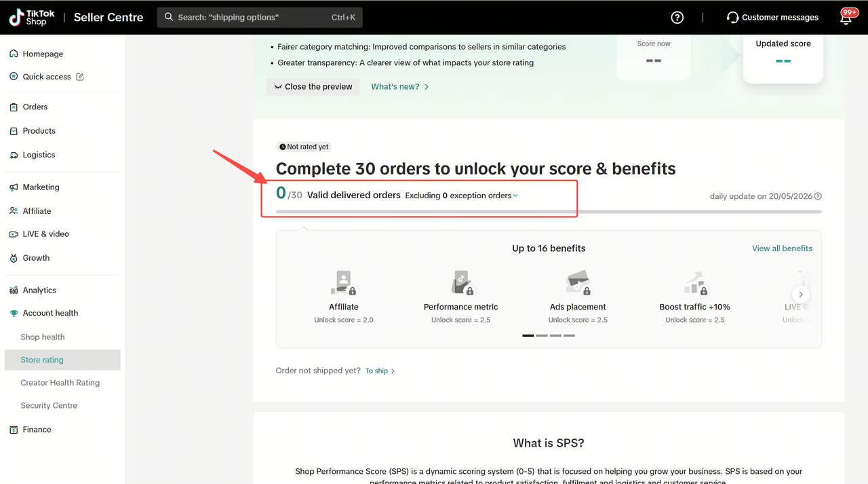Open the View all benefits link
The width and height of the screenshot is (868, 484).
(782, 248)
